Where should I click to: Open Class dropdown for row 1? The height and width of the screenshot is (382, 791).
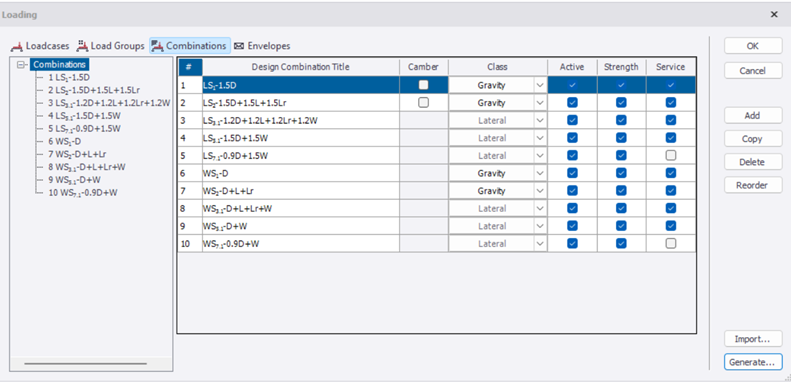pyautogui.click(x=540, y=85)
